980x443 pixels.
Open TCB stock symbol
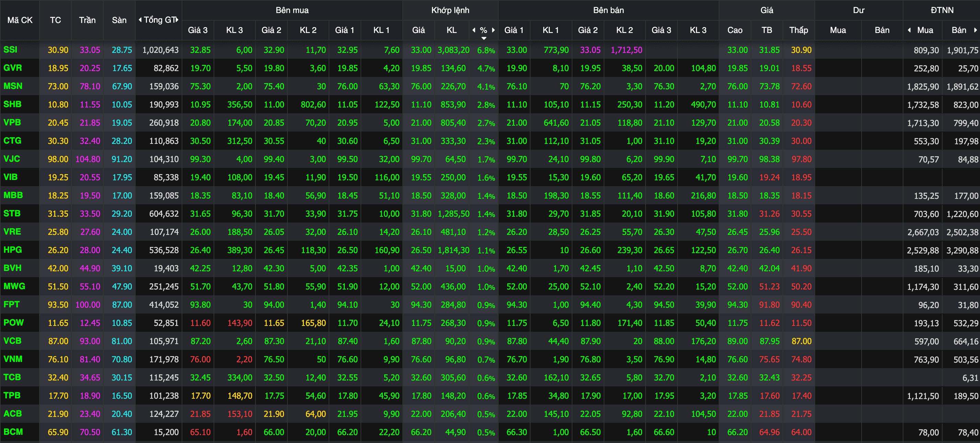pyautogui.click(x=12, y=377)
